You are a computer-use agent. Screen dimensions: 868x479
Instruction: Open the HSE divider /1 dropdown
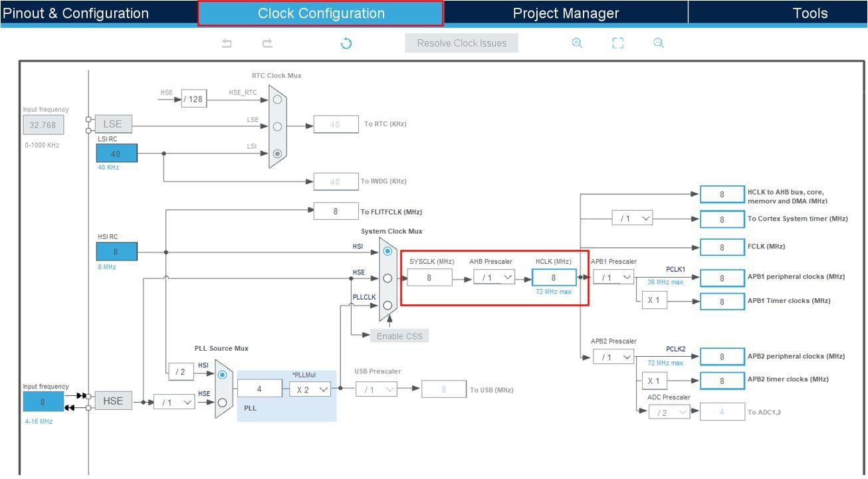[x=174, y=402]
